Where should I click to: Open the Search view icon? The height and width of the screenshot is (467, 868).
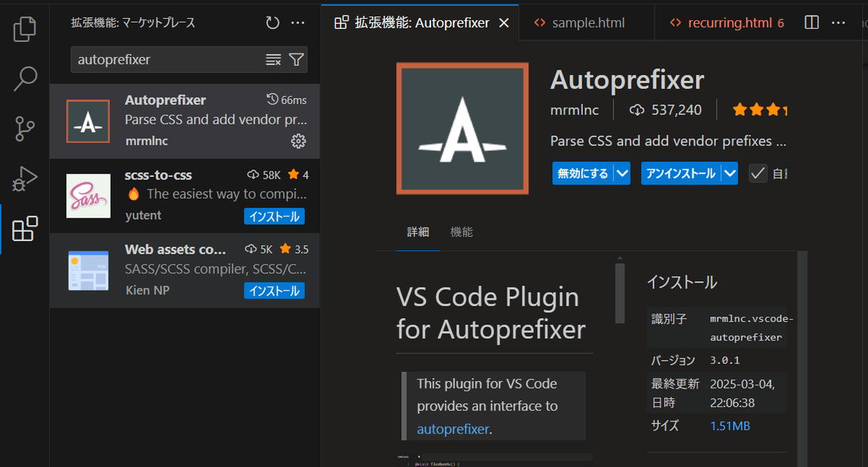[x=25, y=78]
